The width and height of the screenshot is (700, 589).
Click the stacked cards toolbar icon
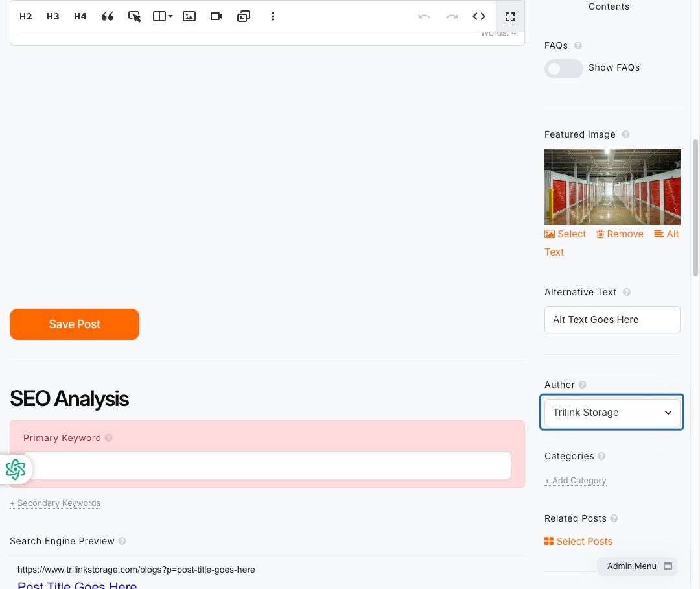point(244,16)
